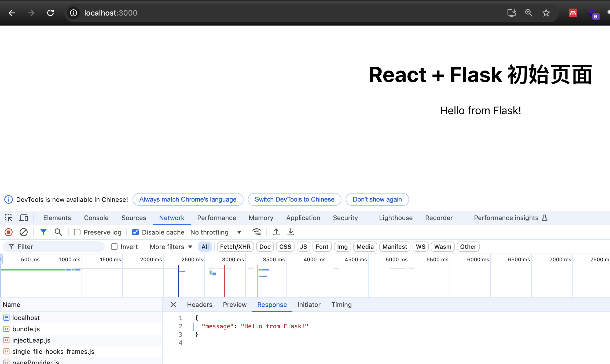Open the Headers tab of request
The image size is (610, 364).
click(x=199, y=304)
